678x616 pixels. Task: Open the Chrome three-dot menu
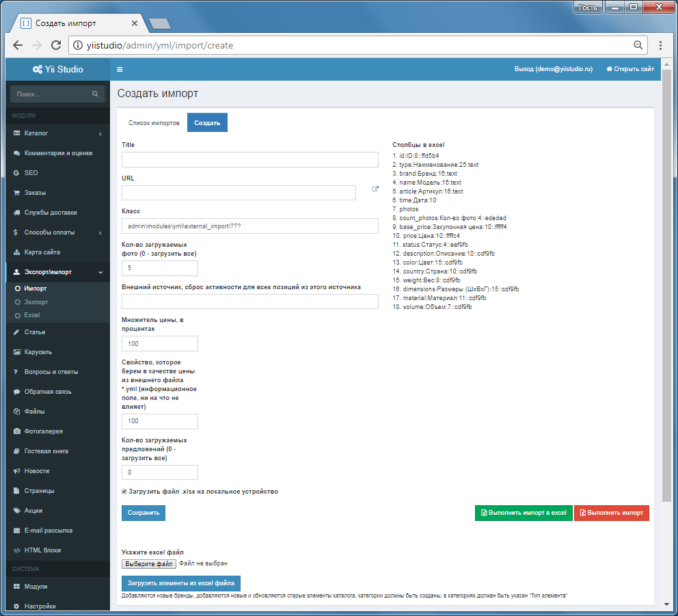click(660, 45)
